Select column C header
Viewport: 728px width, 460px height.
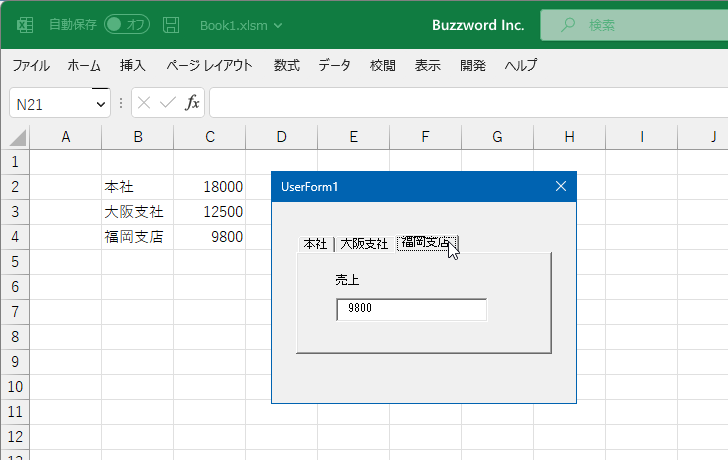click(210, 137)
